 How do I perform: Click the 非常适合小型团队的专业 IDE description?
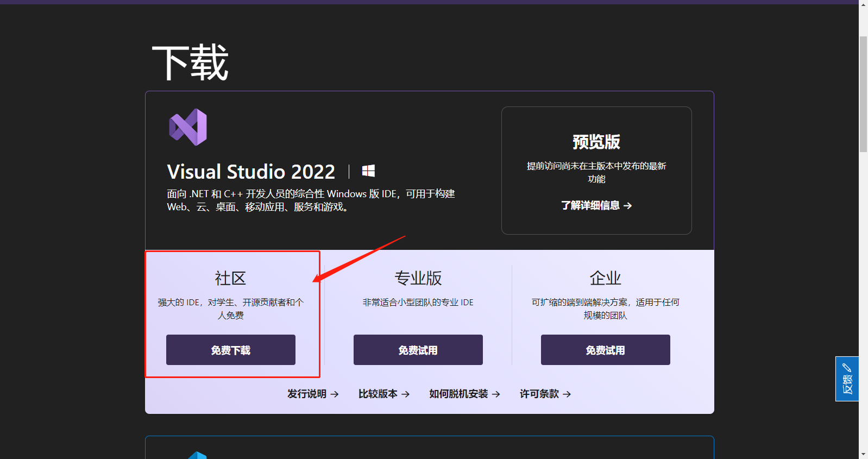[418, 302]
